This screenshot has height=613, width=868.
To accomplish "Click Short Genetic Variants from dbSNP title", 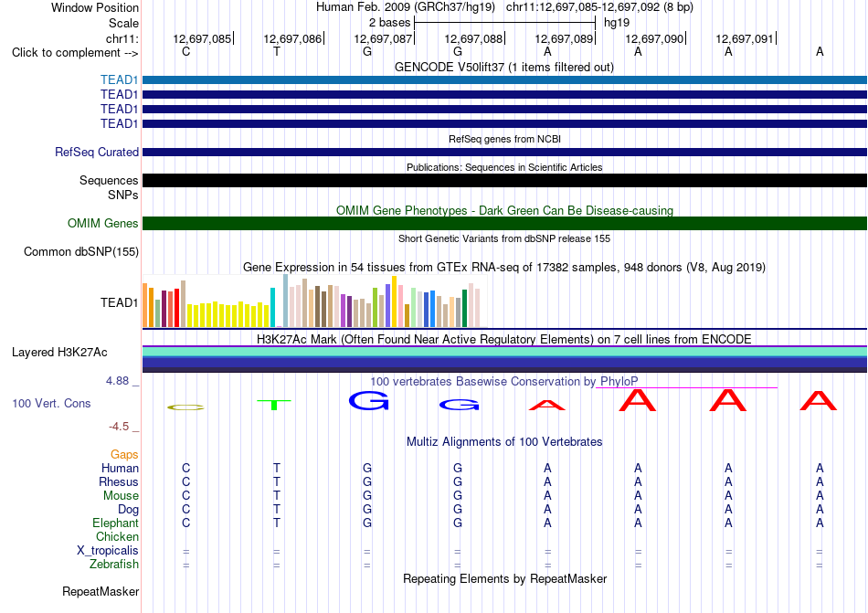I will tap(504, 238).
